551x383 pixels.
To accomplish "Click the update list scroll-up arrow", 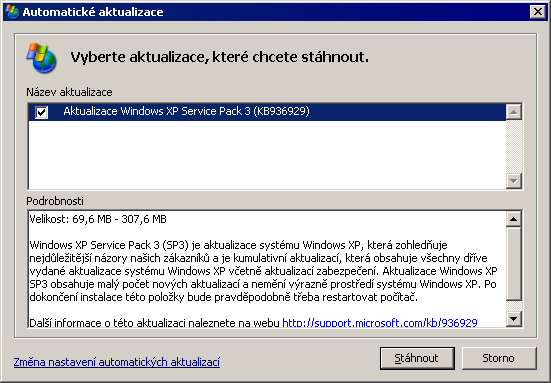I will 514,112.
